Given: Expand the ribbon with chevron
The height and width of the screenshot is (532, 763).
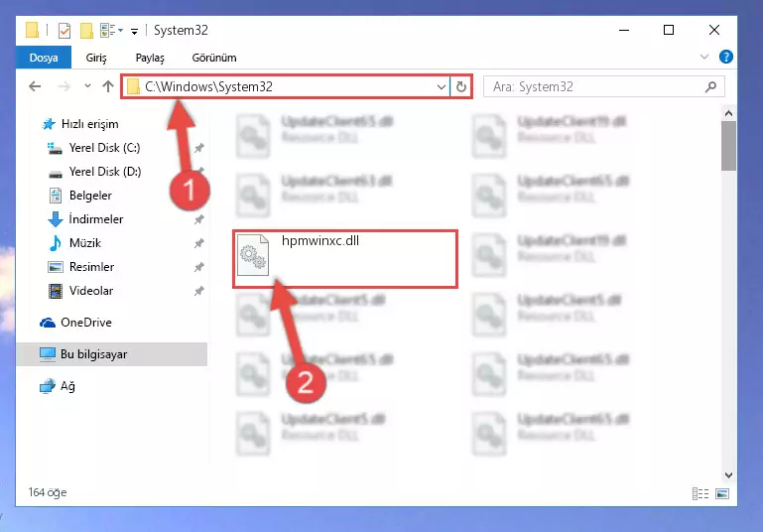Looking at the screenshot, I should coord(703,57).
